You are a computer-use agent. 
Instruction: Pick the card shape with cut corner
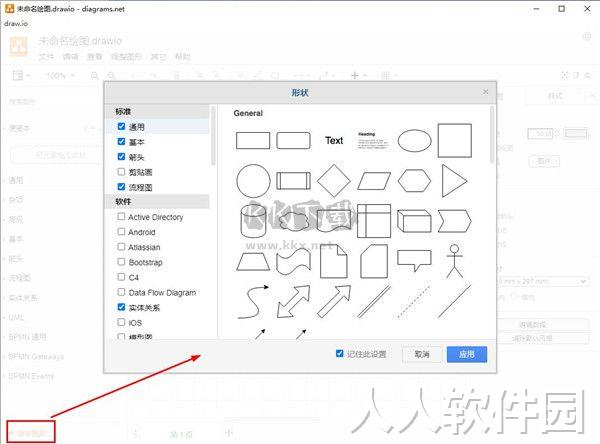[374, 261]
